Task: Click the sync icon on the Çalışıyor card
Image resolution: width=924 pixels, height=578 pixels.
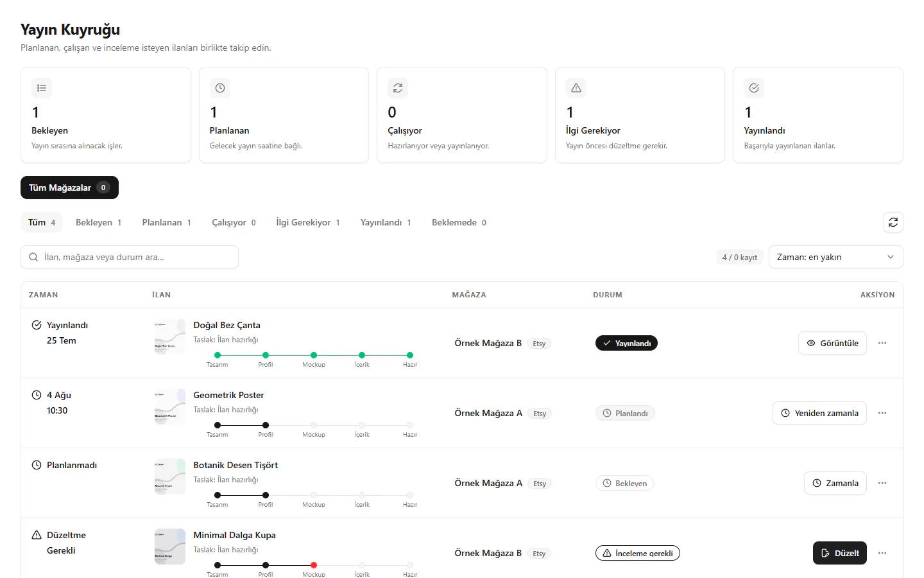Action: coord(398,88)
